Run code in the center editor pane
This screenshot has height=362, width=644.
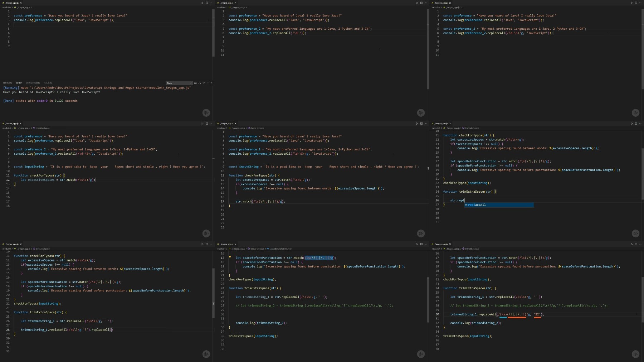[x=417, y=124]
